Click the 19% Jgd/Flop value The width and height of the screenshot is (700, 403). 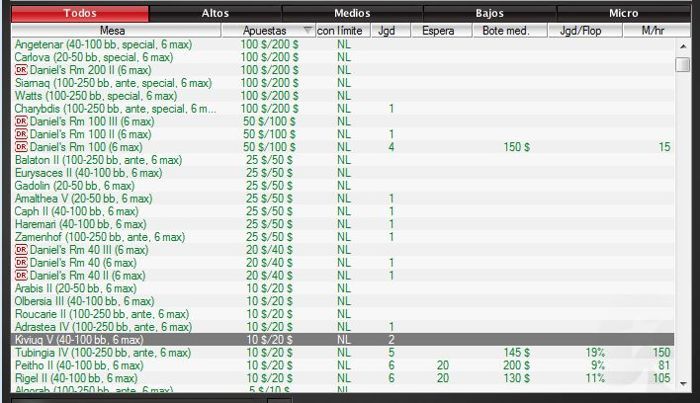(595, 353)
